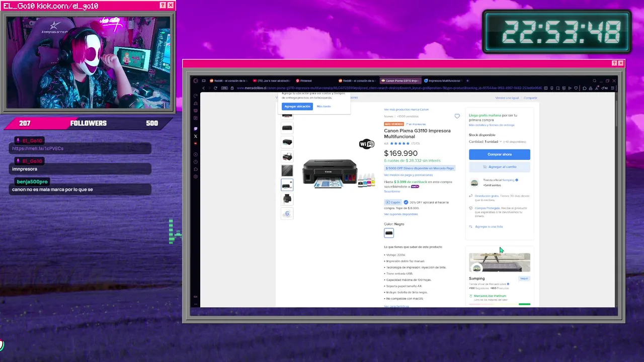
Task: Toggle the 30% OFF coupon checkbox
Action: [406, 202]
